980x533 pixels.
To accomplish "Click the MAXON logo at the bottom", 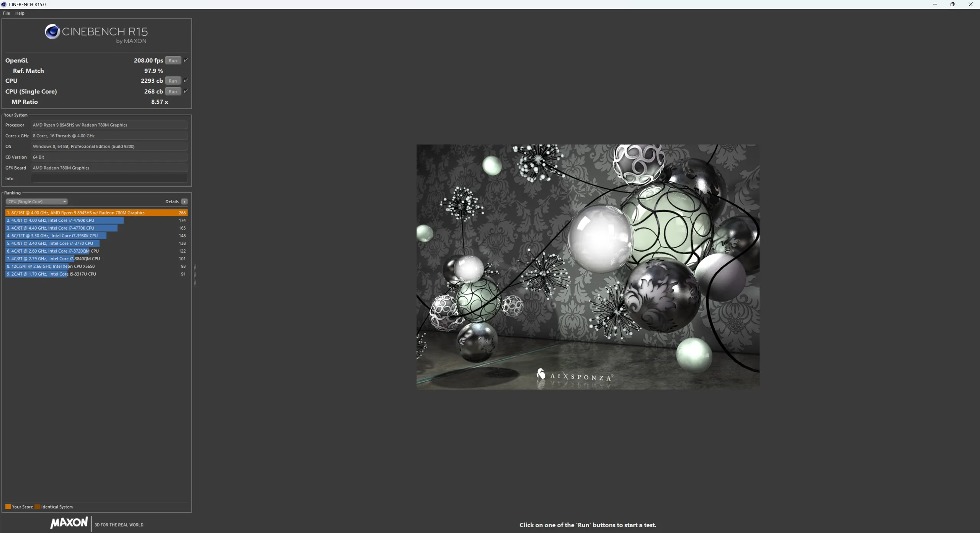I will point(69,523).
